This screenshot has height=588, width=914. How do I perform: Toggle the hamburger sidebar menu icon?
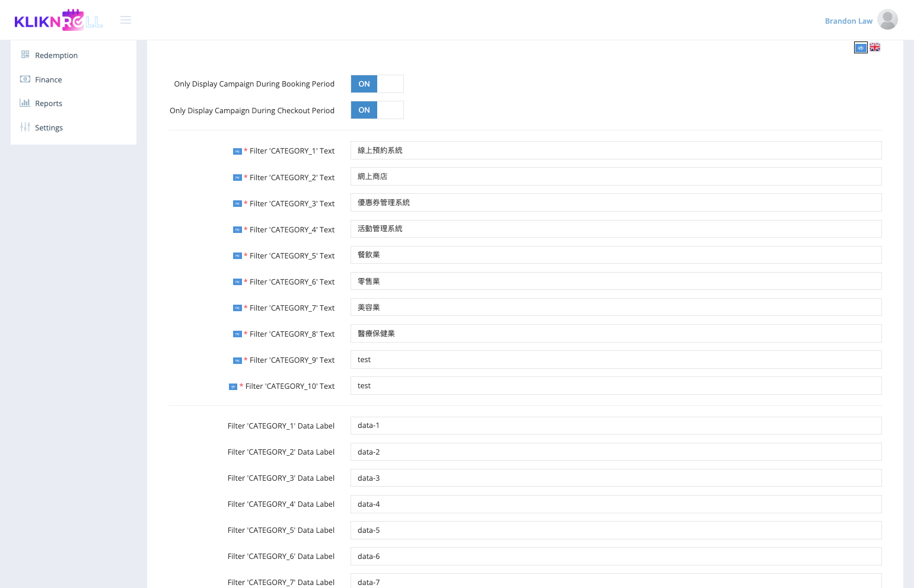tap(126, 20)
